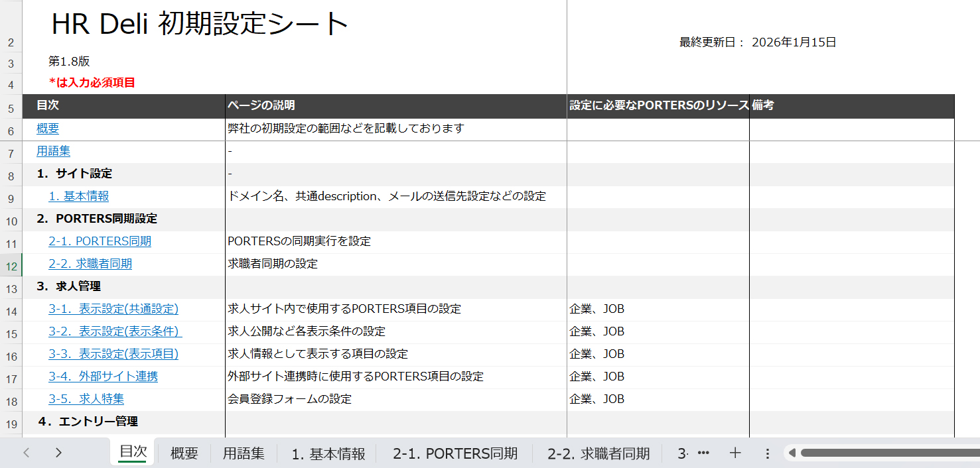Viewport: 980px width, 468px height.
Task: Switch to the 概要 sheet tab
Action: (x=184, y=453)
